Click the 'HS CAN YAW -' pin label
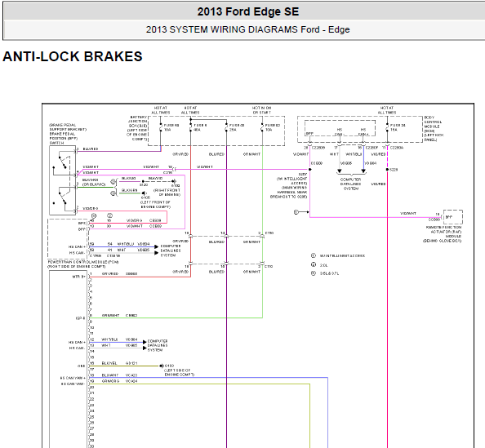 coord(73,384)
